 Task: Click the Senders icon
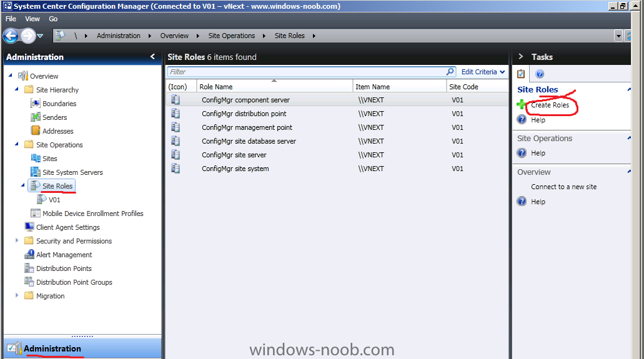[x=36, y=117]
